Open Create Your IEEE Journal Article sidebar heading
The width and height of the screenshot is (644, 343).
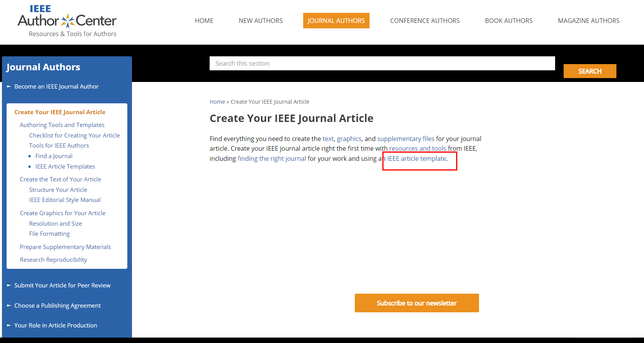click(60, 112)
